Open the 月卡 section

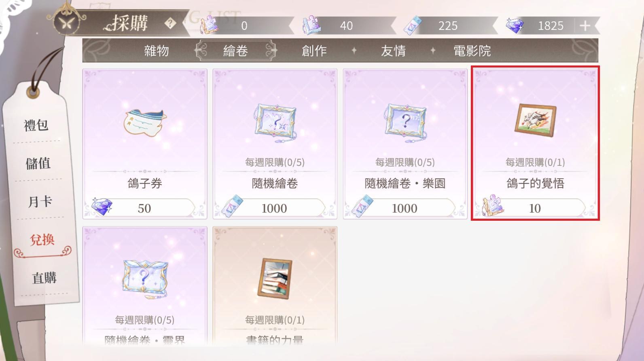click(x=40, y=201)
